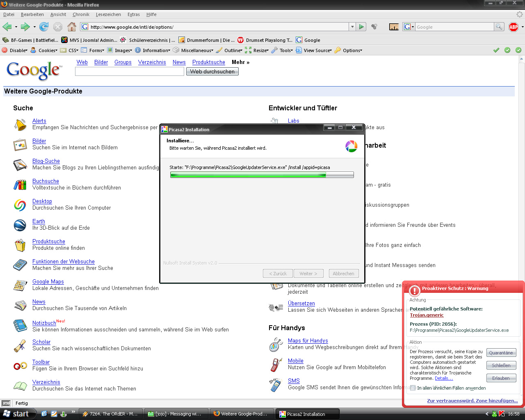Click the Bilder picture icon in Suche list

[x=20, y=144]
